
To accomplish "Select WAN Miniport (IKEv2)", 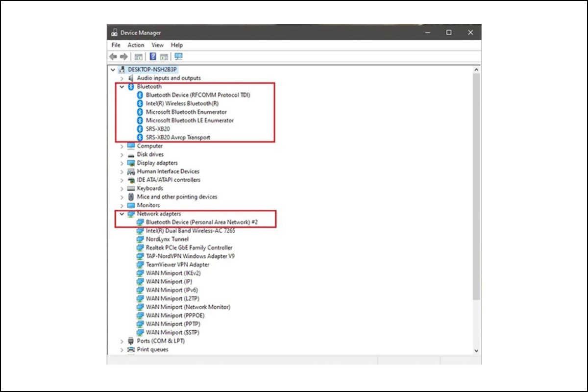I will click(x=173, y=273).
